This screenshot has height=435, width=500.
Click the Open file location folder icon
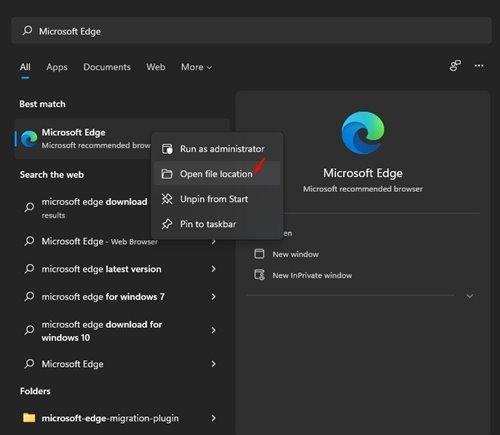pyautogui.click(x=167, y=174)
